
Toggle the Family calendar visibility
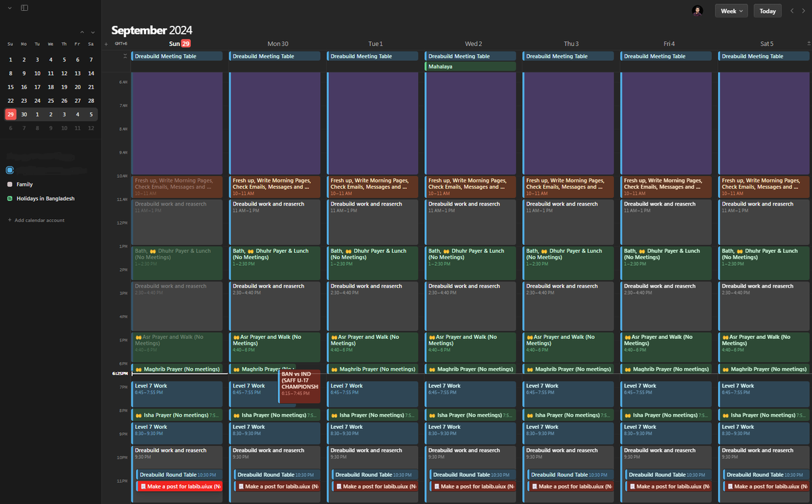[x=9, y=184]
